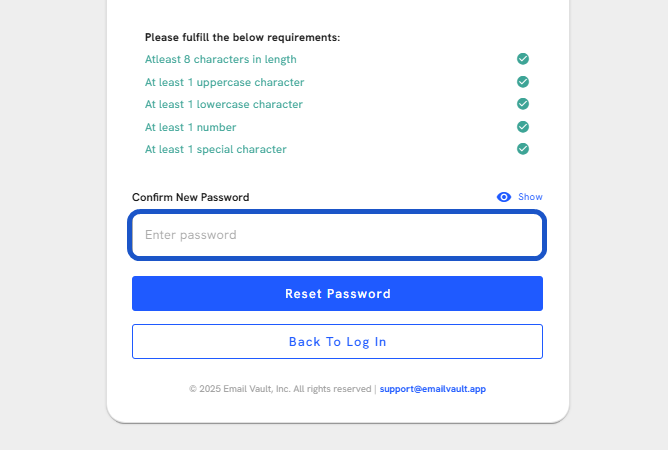Click the number requirement checkmark icon
Viewport: 668px width, 450px height.
523,127
